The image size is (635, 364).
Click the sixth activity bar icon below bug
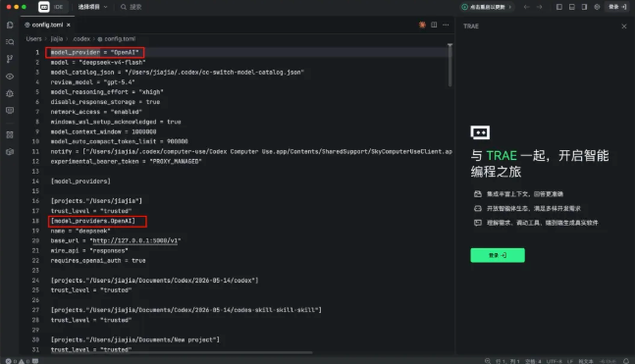[x=10, y=110]
